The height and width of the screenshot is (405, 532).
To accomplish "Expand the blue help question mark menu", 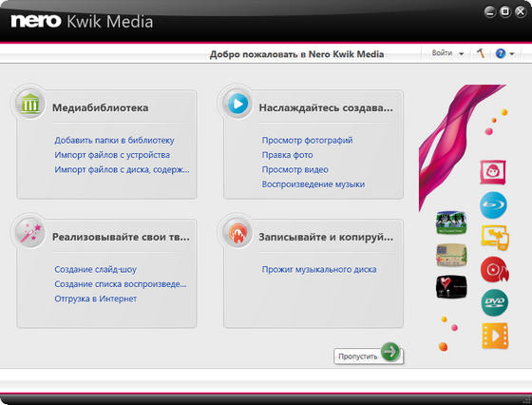I will pyautogui.click(x=504, y=53).
